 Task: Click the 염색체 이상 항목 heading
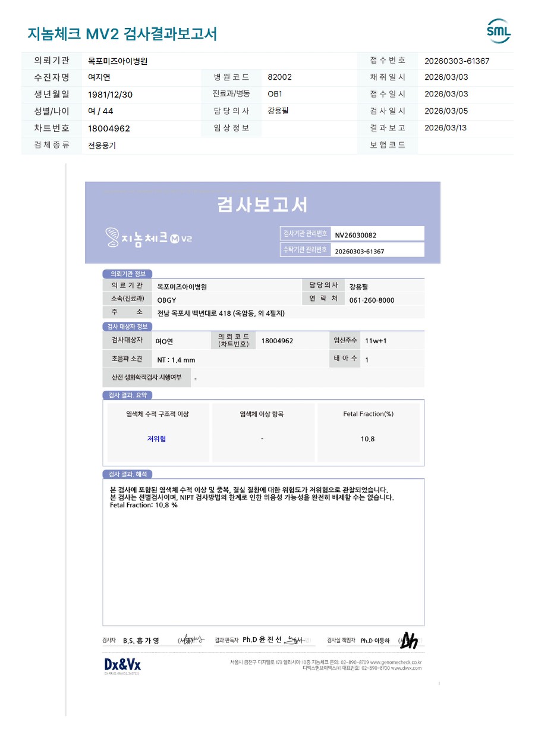(x=262, y=414)
